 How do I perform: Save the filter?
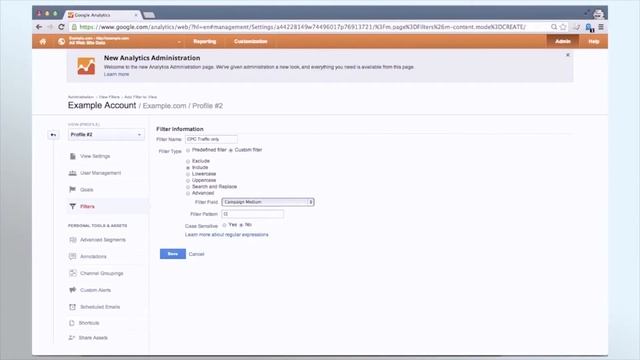click(173, 254)
